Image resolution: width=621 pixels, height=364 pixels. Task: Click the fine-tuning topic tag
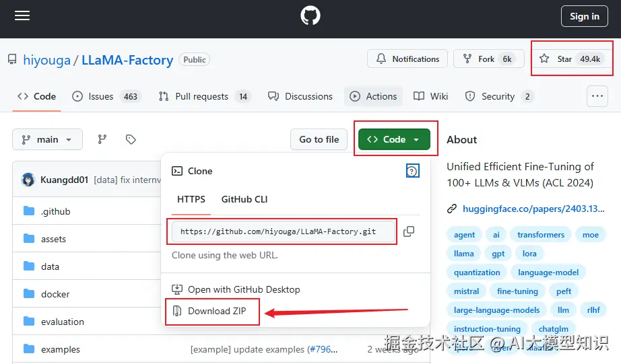(518, 291)
